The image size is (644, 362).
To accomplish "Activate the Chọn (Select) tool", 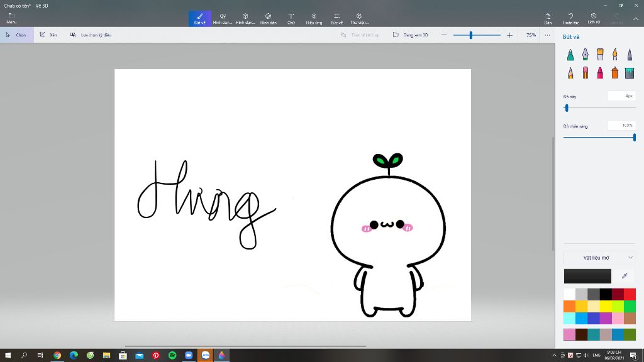I will 16,35.
